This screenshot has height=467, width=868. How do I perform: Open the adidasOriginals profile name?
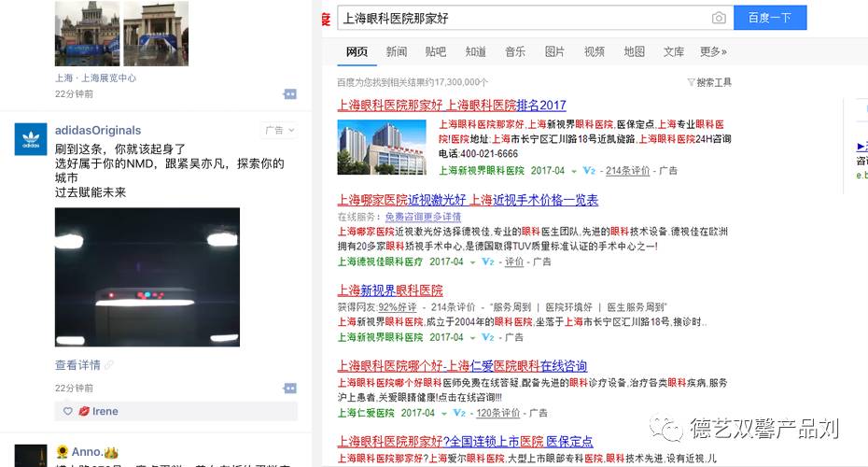click(x=98, y=130)
